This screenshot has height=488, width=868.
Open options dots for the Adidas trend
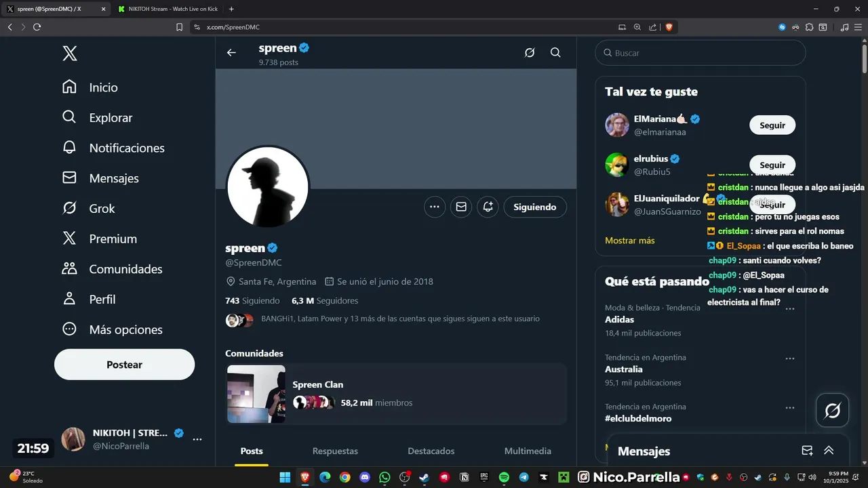790,309
